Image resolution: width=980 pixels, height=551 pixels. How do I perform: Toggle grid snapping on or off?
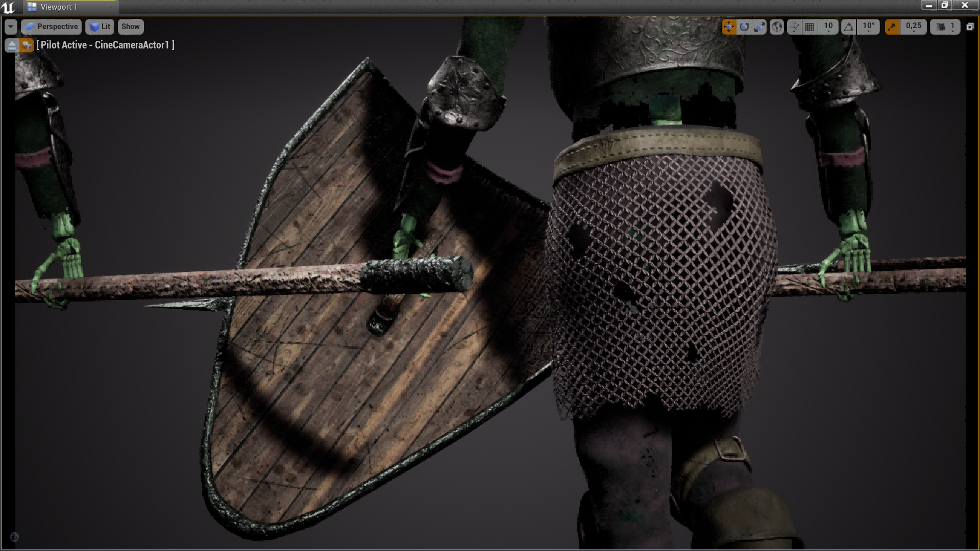pyautogui.click(x=810, y=27)
